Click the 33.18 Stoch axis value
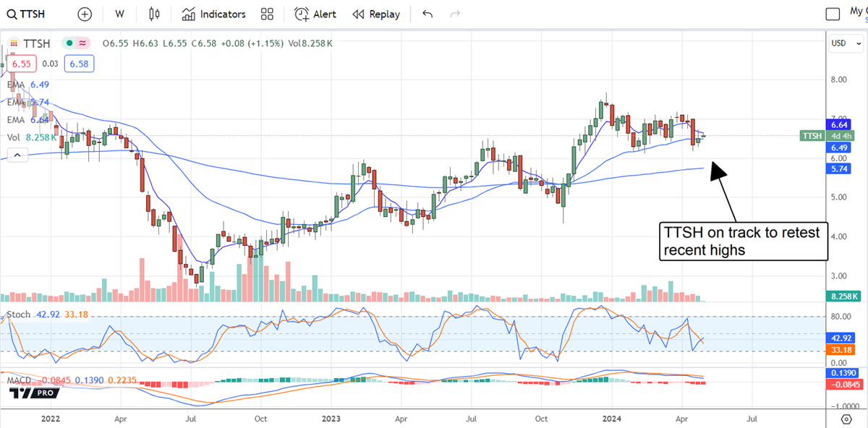 [842, 348]
